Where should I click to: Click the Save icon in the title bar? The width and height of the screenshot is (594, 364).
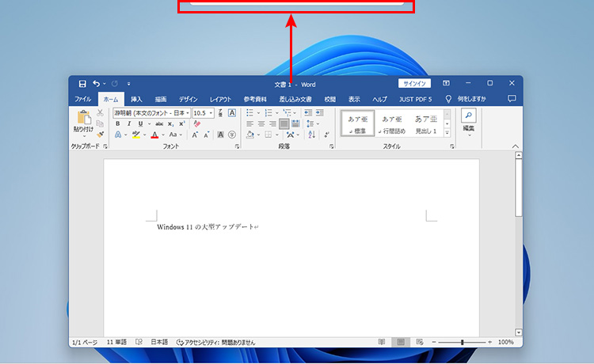[82, 83]
